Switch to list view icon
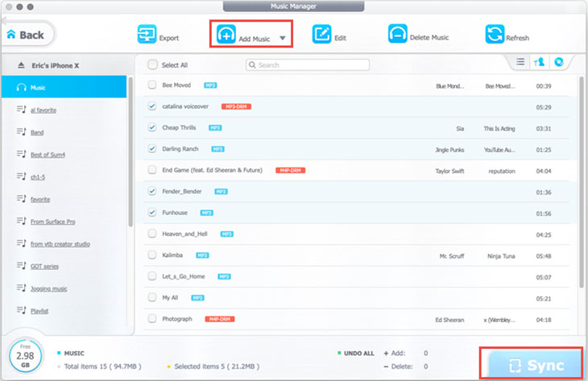588x381 pixels. (x=520, y=61)
